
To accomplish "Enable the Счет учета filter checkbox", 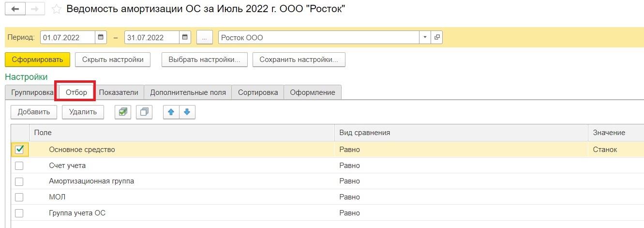I will coord(19,166).
